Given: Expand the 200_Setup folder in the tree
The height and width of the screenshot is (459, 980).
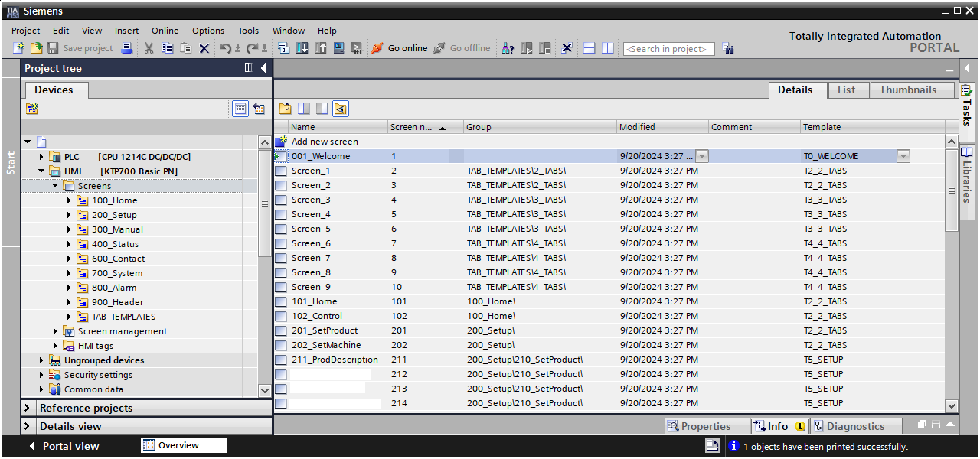Looking at the screenshot, I should pos(69,215).
